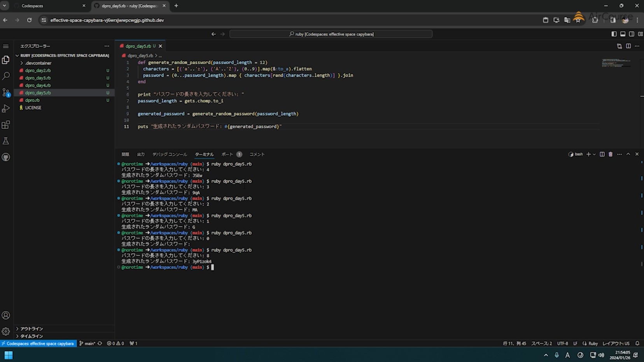Kill terminal with trash icon
The image size is (644, 362).
point(611,154)
